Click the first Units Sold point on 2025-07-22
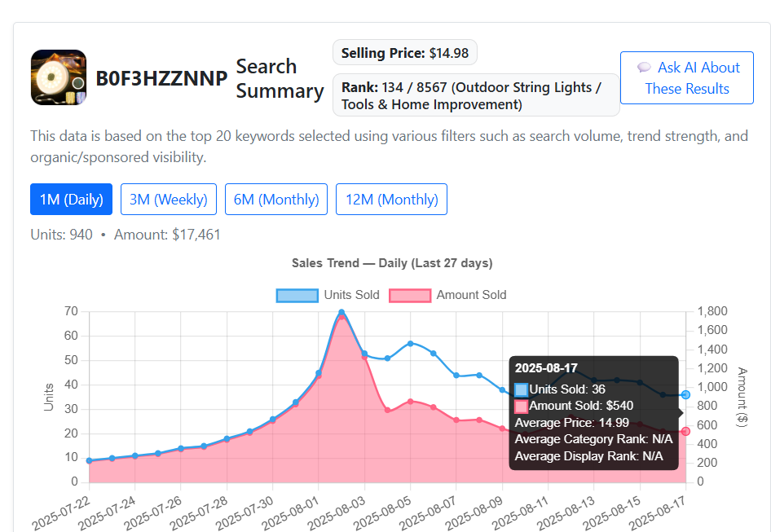771x532 pixels. pos(89,460)
